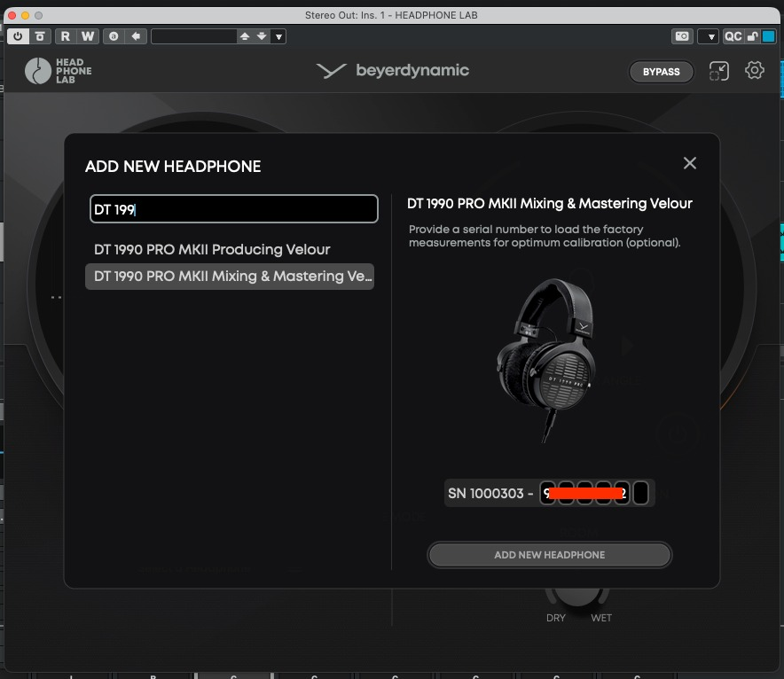Switch A/B settings with the circled-a icon

click(114, 36)
